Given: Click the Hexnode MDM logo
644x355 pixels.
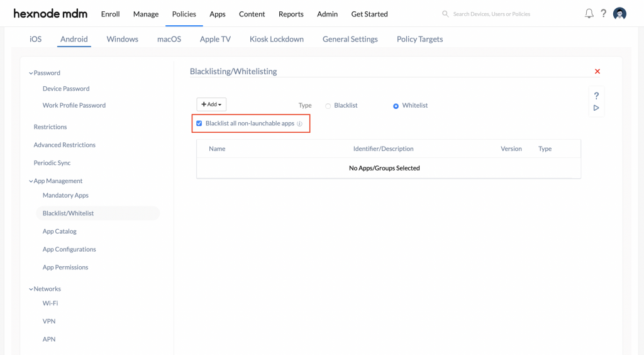Looking at the screenshot, I should tap(50, 14).
